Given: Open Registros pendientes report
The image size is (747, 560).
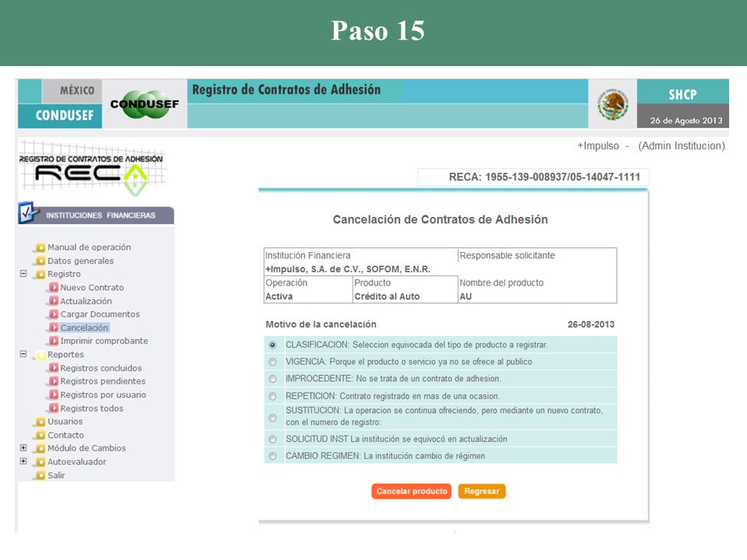Looking at the screenshot, I should [x=103, y=381].
